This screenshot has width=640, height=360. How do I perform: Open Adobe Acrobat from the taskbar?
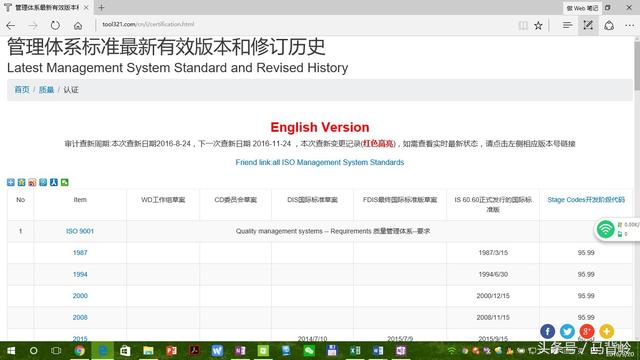tap(194, 351)
